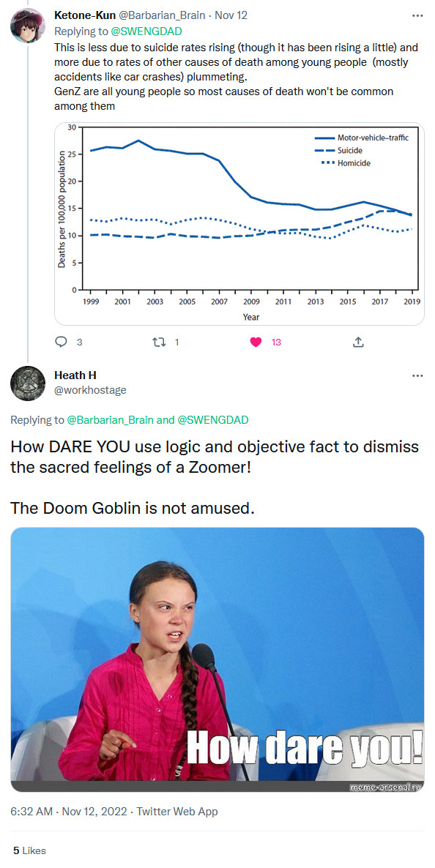Open @Barbarian_Brain handle beside Ketone-Kun

pos(163,15)
